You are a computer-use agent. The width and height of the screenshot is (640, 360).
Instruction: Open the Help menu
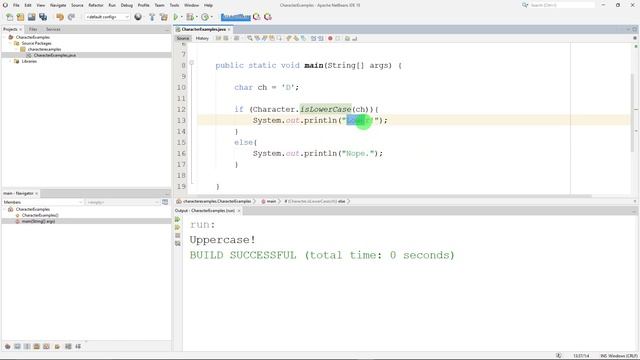click(208, 5)
